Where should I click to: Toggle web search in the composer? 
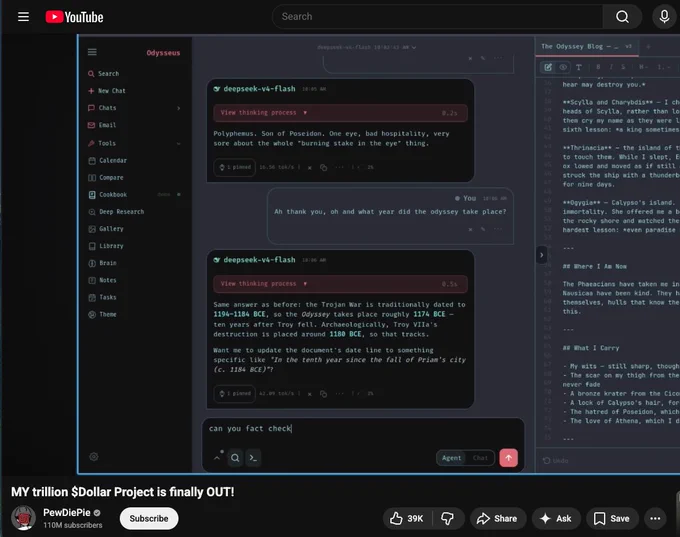[x=235, y=458]
